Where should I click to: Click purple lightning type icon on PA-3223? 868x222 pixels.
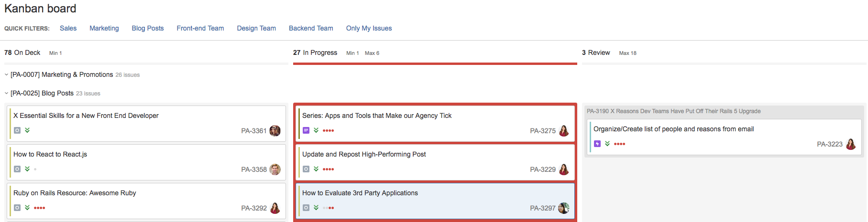pyautogui.click(x=597, y=144)
